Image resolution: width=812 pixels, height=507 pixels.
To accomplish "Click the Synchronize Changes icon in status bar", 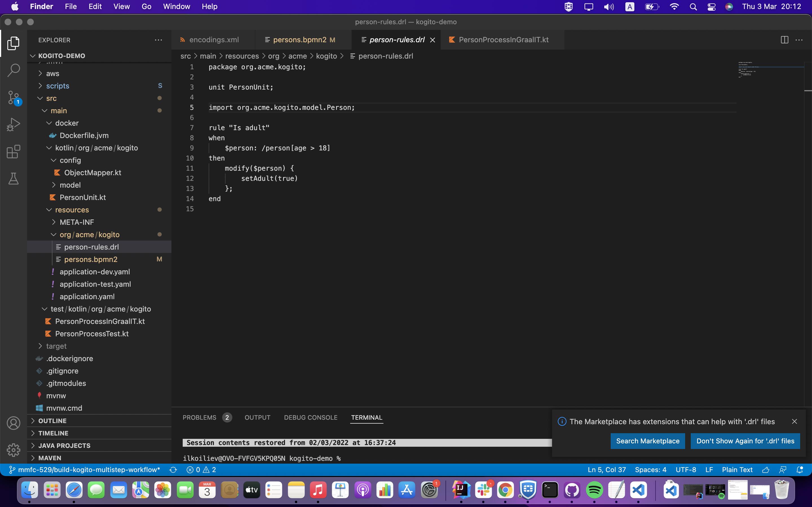I will [173, 470].
